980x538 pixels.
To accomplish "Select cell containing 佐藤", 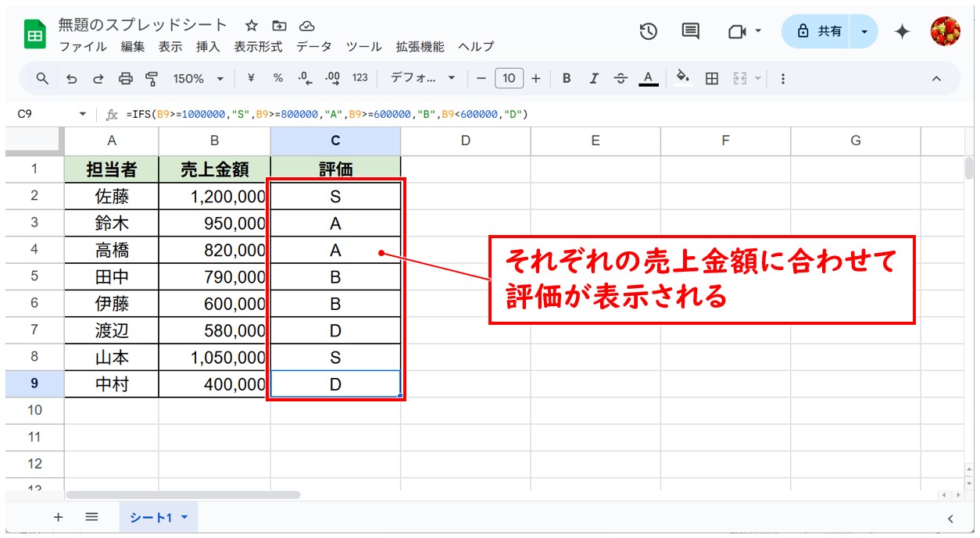I will pyautogui.click(x=112, y=197).
